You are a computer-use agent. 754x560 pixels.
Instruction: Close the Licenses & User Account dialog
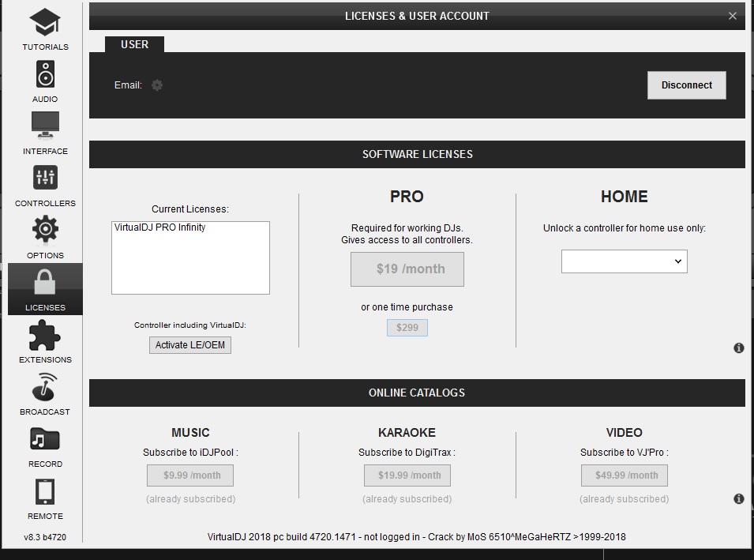[733, 16]
